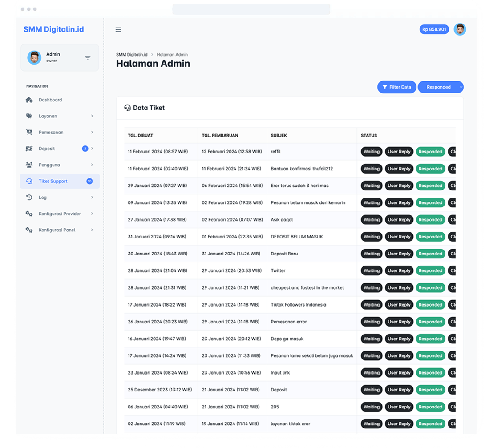Click the Pengguna users icon
Viewport: 493px width, 448px height.
click(x=29, y=165)
